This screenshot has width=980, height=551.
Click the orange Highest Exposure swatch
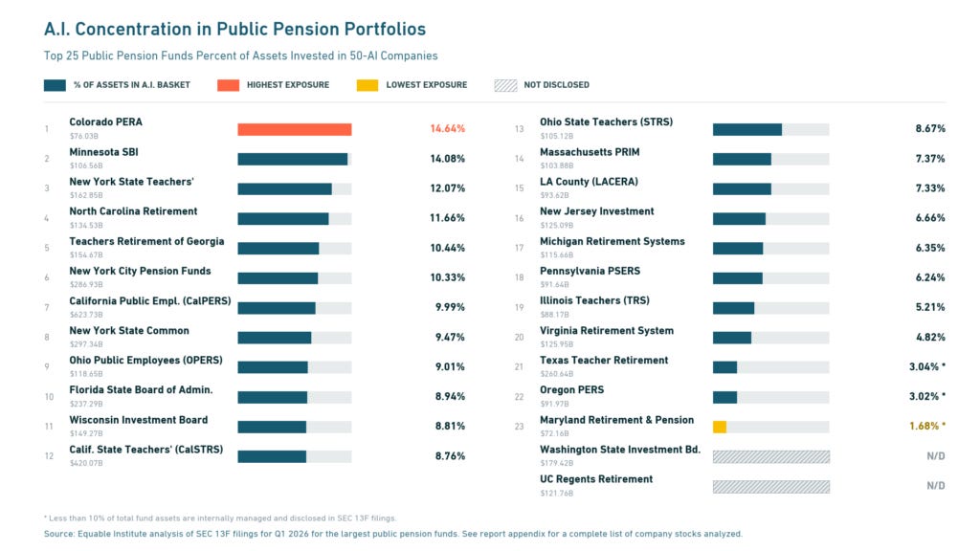pos(228,85)
